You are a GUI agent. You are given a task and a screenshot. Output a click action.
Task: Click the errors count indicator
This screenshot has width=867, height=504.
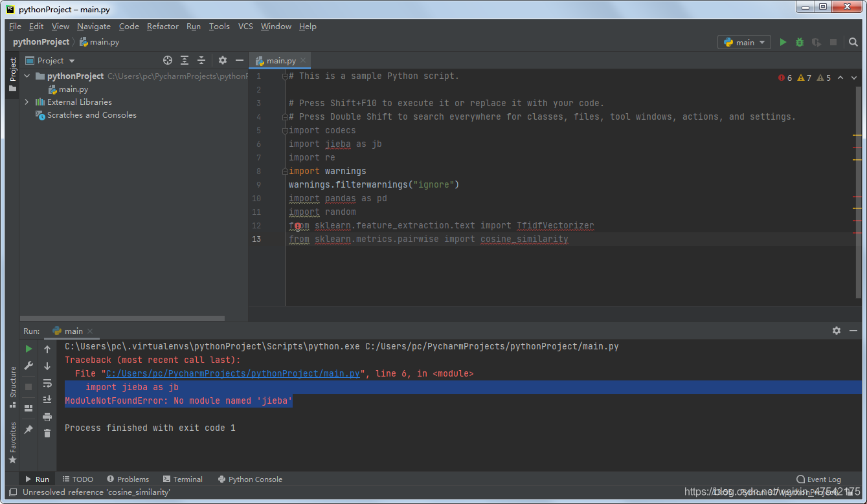[x=785, y=78]
